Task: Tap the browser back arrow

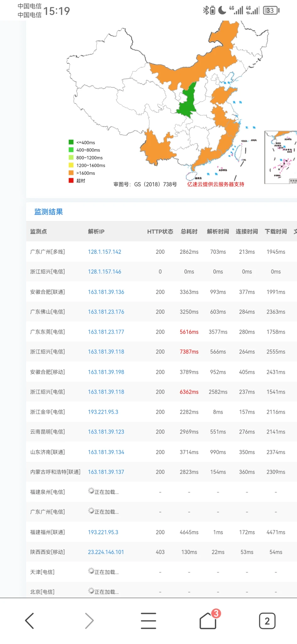Action: click(x=30, y=621)
